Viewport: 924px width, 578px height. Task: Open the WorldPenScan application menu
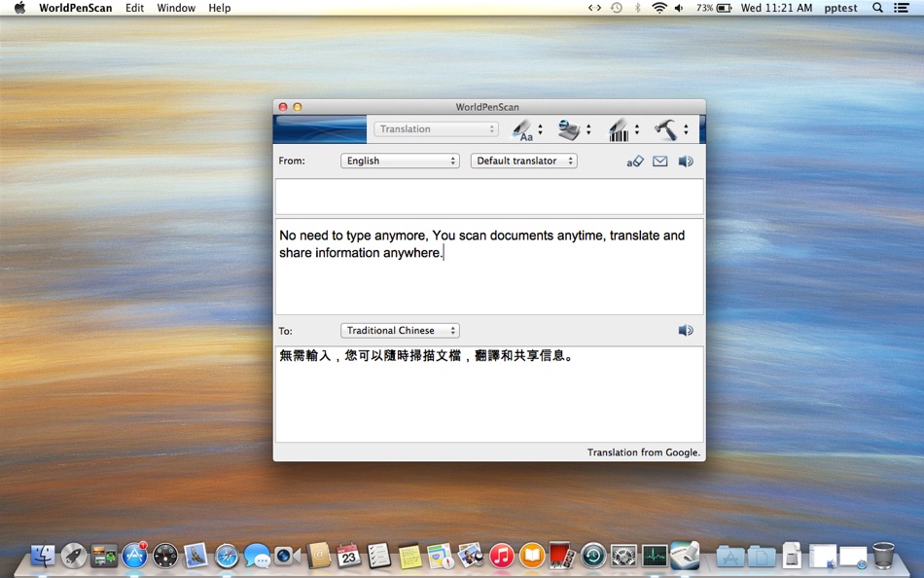(x=76, y=8)
